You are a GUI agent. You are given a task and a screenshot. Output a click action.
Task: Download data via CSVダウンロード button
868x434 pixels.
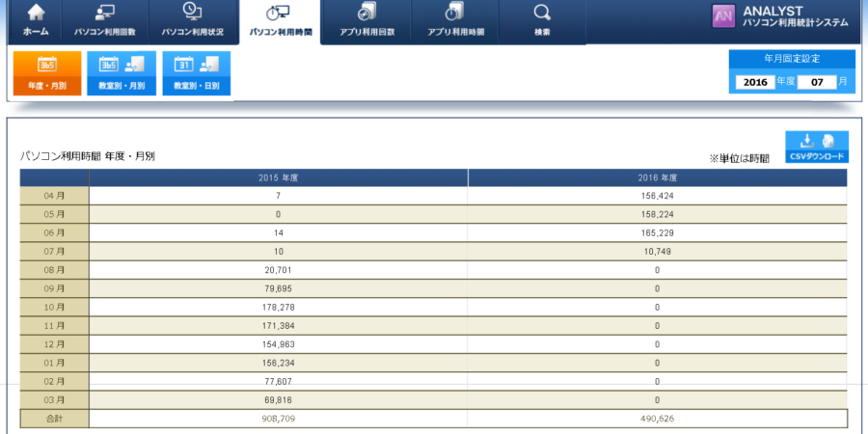(x=816, y=147)
